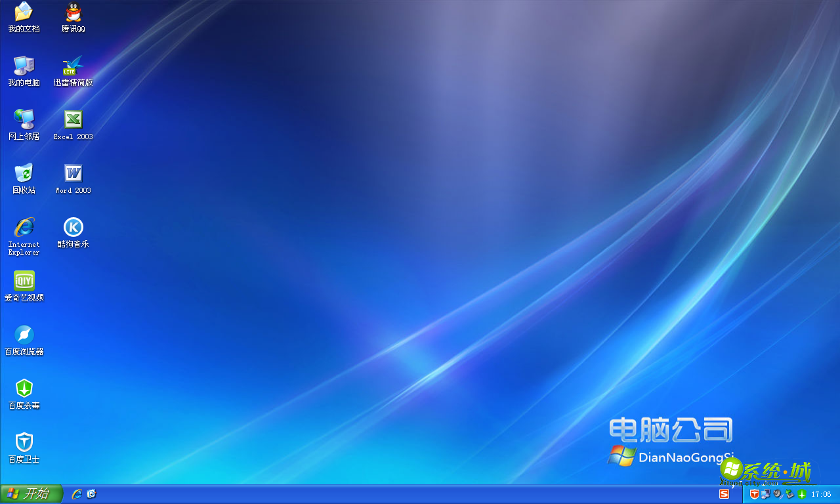The width and height of the screenshot is (840, 504).
Task: Select the Internet Explorer desktop shortcut
Action: pyautogui.click(x=24, y=228)
